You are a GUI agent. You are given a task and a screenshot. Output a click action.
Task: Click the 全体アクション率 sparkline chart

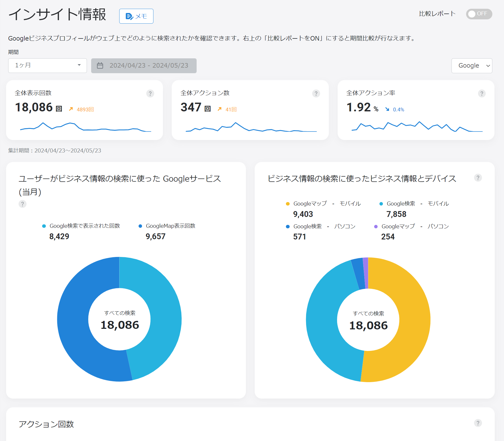[x=417, y=126]
